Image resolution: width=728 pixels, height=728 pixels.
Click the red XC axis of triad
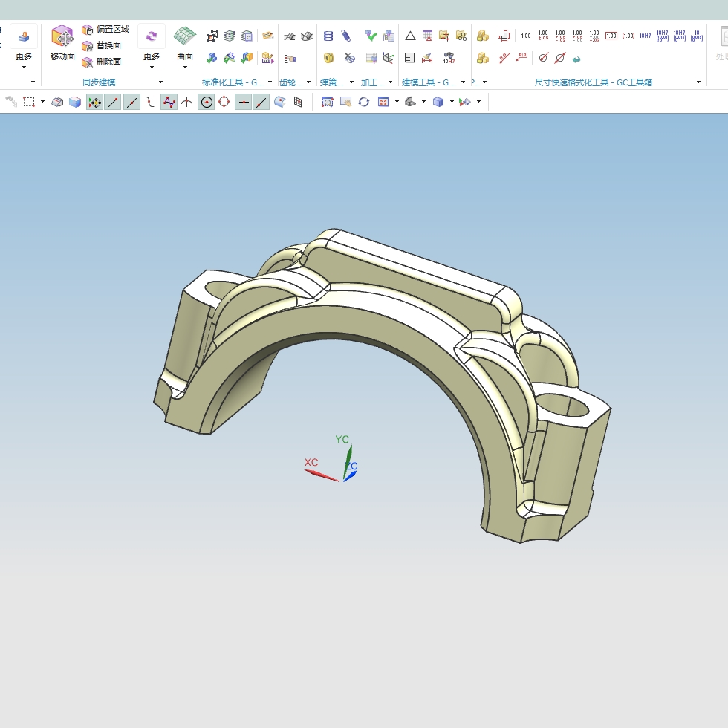(x=321, y=475)
